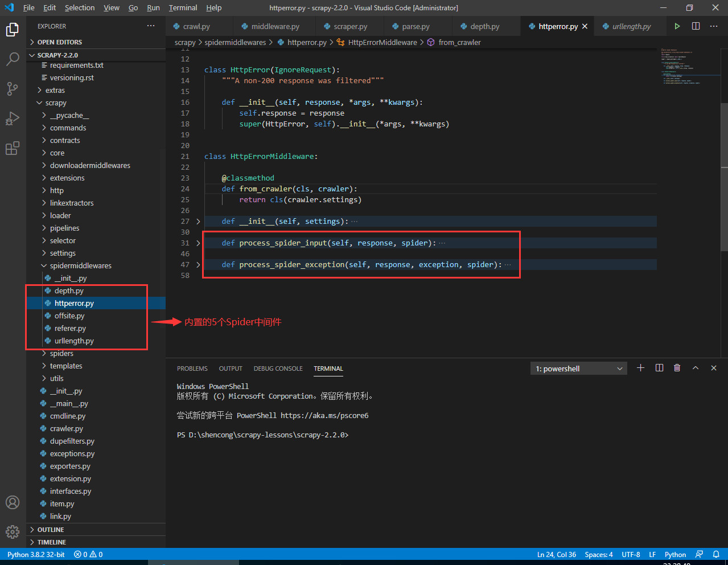Open referer.py in the explorer tree

click(96, 328)
